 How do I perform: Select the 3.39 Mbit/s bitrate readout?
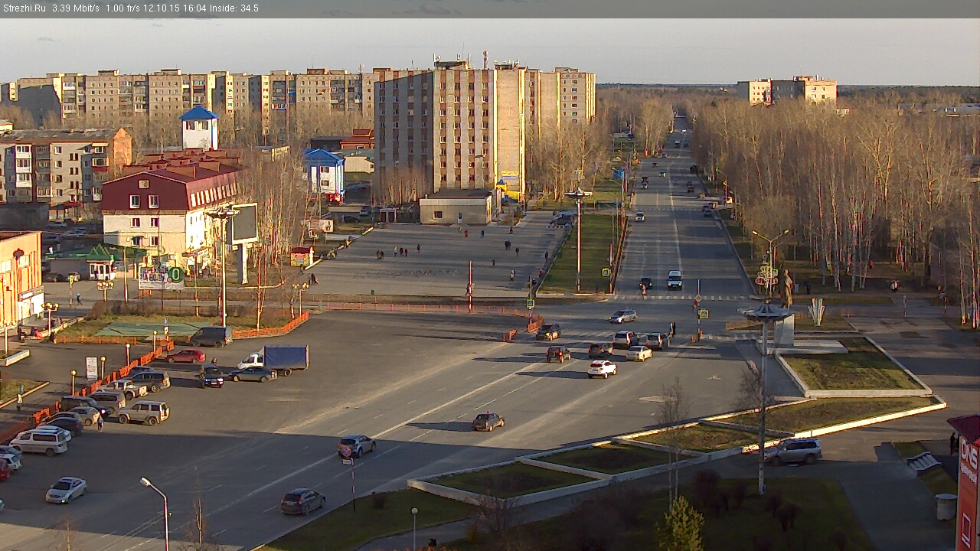tap(76, 8)
